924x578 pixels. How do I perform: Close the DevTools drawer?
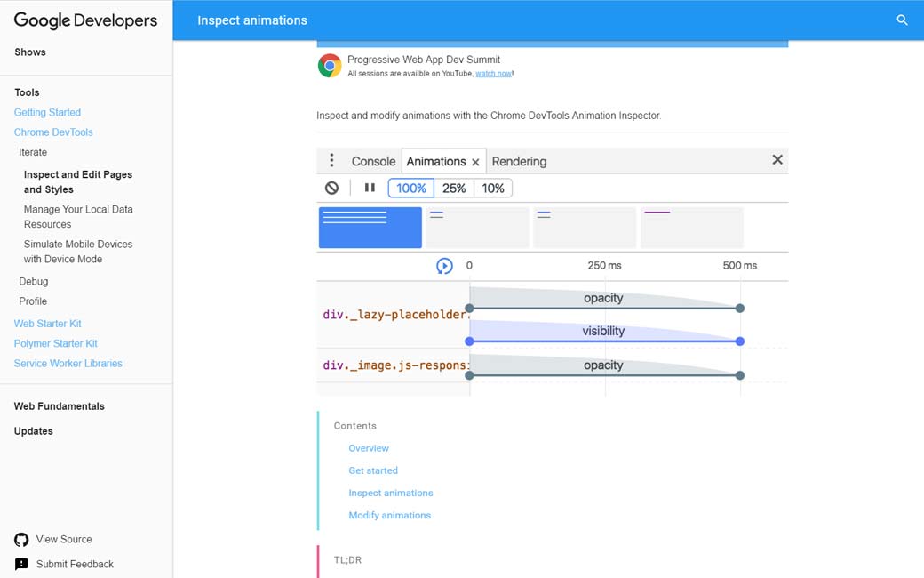[x=777, y=160]
